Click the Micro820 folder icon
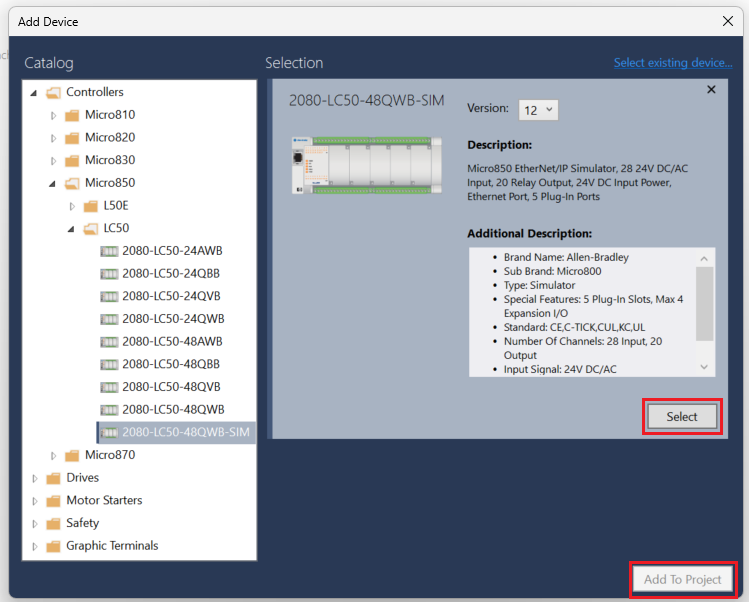 pos(72,138)
